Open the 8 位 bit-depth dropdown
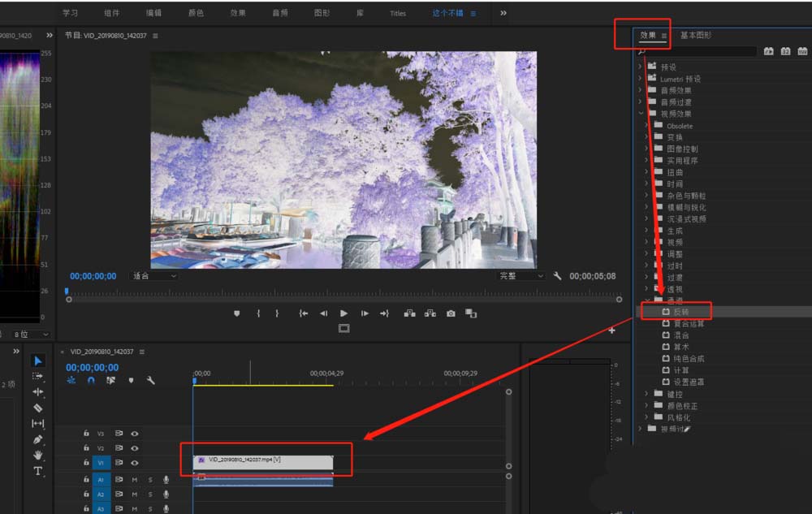Screen dimensions: 812x514 point(31,335)
